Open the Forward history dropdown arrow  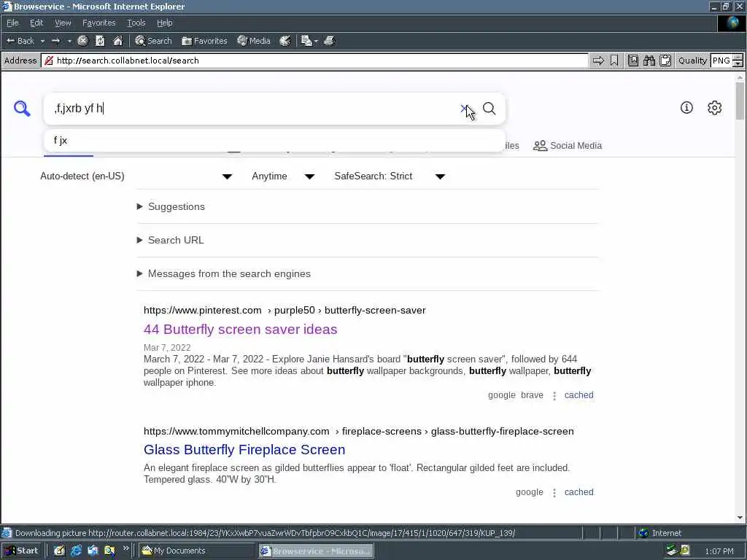click(x=69, y=41)
